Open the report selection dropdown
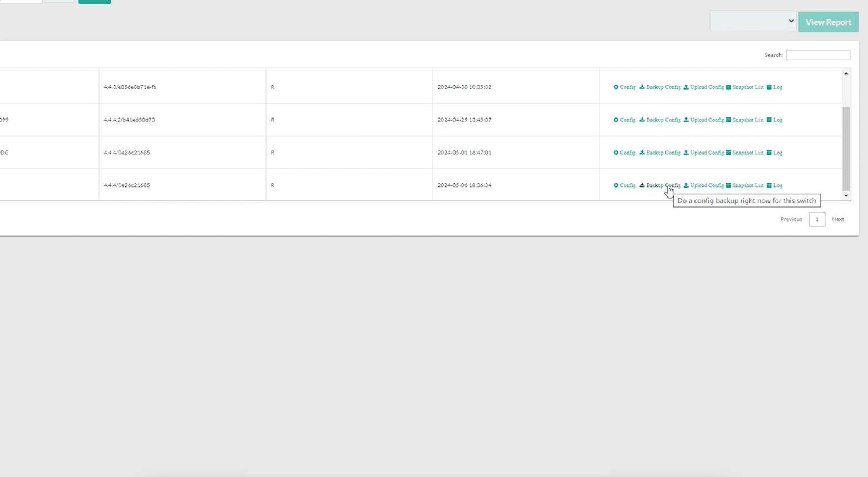The image size is (868, 477). point(752,21)
